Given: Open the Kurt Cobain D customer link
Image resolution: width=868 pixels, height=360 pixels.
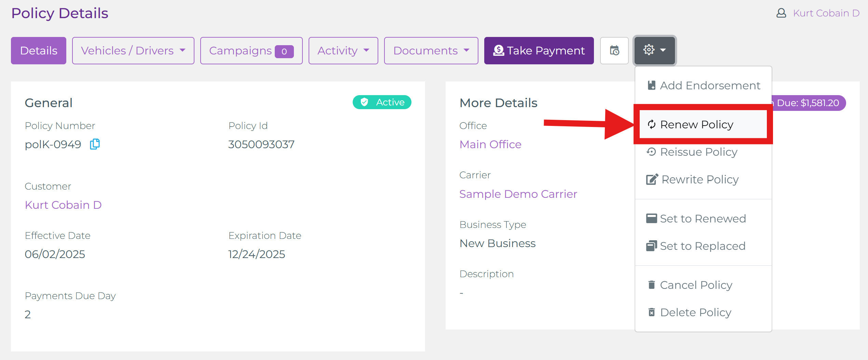Looking at the screenshot, I should tap(63, 205).
